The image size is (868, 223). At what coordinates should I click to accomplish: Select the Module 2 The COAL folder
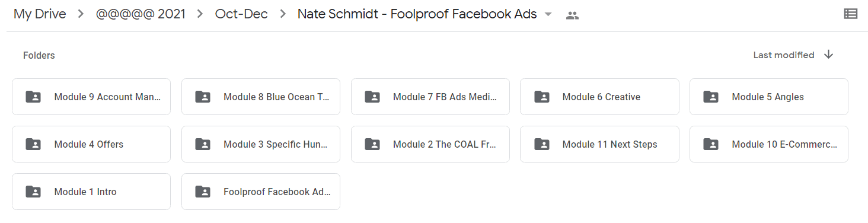[430, 144]
